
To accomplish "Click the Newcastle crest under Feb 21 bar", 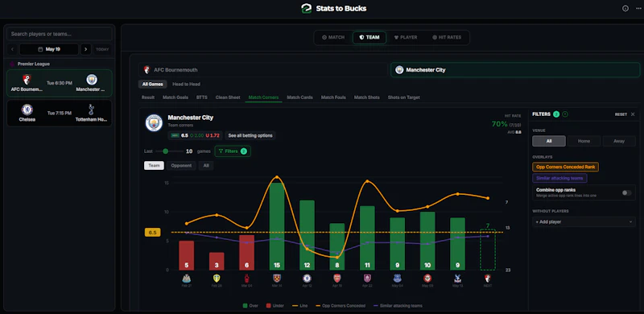I will [x=187, y=279].
